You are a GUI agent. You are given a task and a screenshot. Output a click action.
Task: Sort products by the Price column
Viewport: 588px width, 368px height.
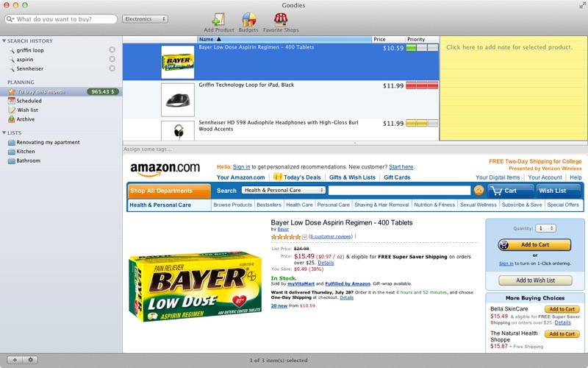(x=389, y=39)
